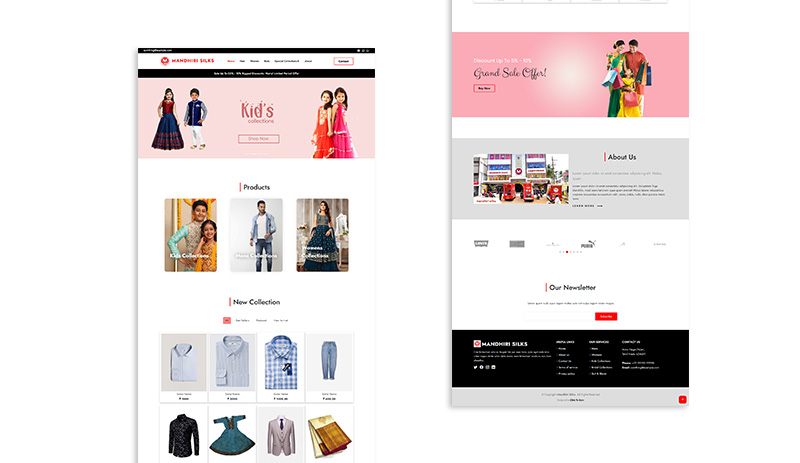This screenshot has height=463, width=800.
Task: Switch to the Best Sellers filter tab
Action: point(242,320)
